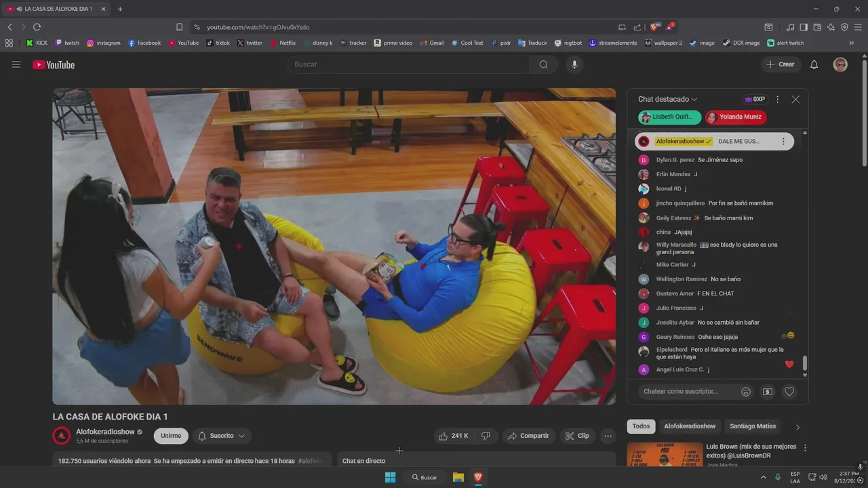Open Brave Leo AI sparkle icon
868x488 pixels.
pos(831,27)
